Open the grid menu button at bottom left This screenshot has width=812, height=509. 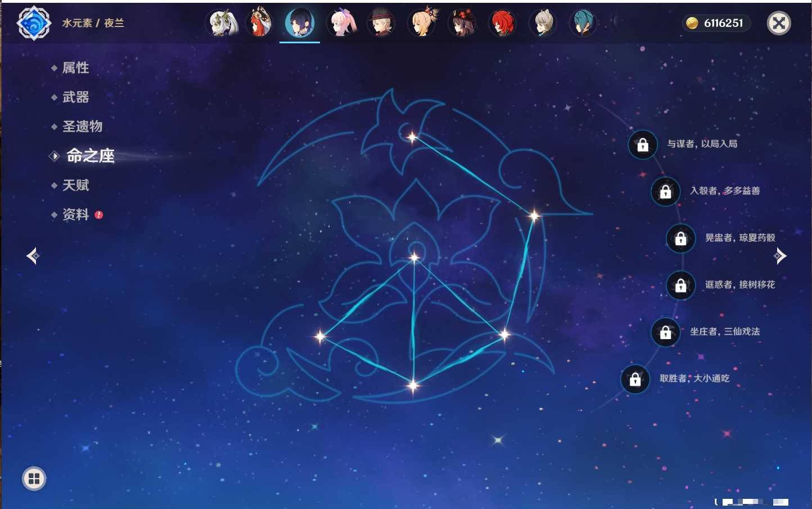(34, 479)
